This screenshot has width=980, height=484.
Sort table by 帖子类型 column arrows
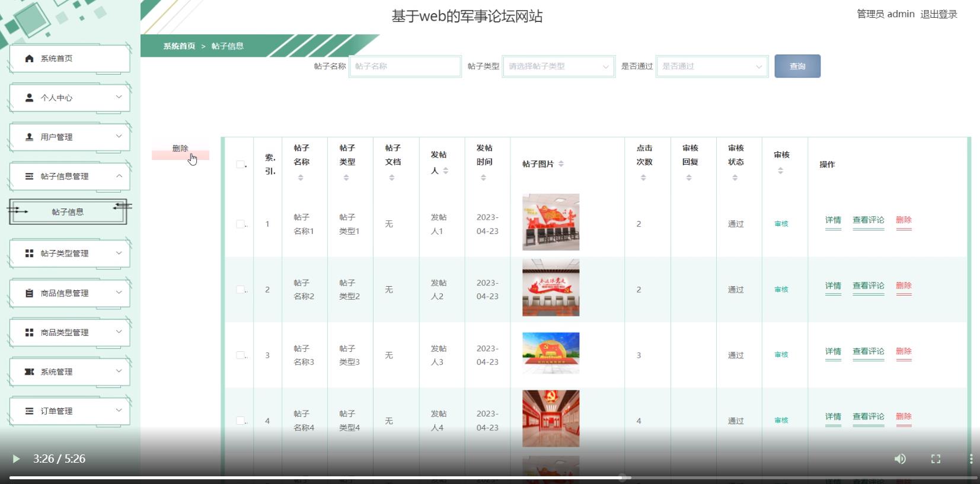[346, 178]
